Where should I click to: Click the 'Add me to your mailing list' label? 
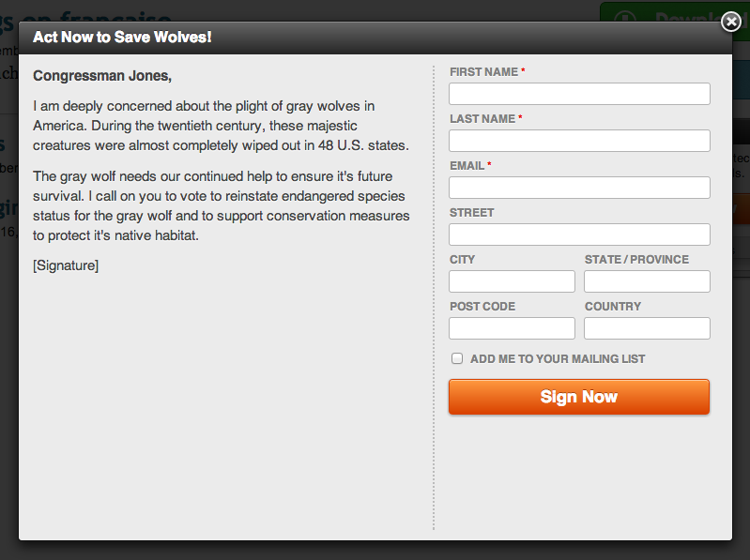click(x=558, y=359)
